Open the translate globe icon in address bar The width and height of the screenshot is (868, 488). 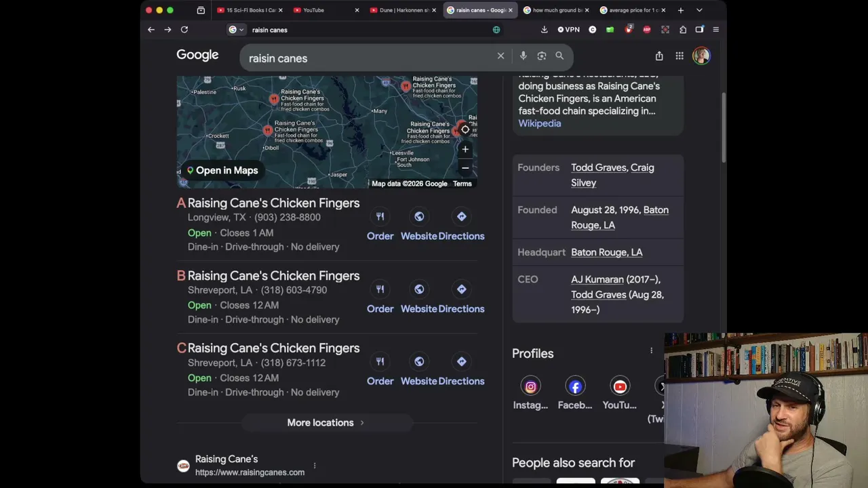[x=496, y=30]
